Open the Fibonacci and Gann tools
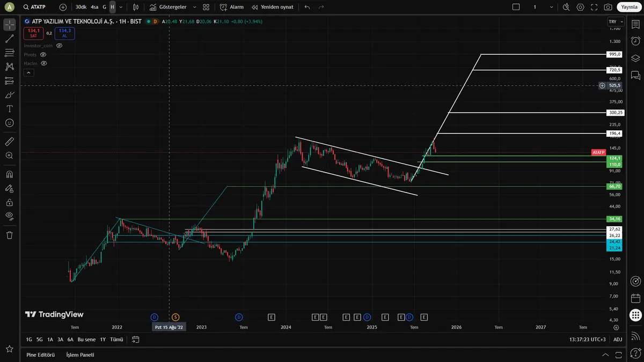This screenshot has width=644, height=362. coord(10,53)
